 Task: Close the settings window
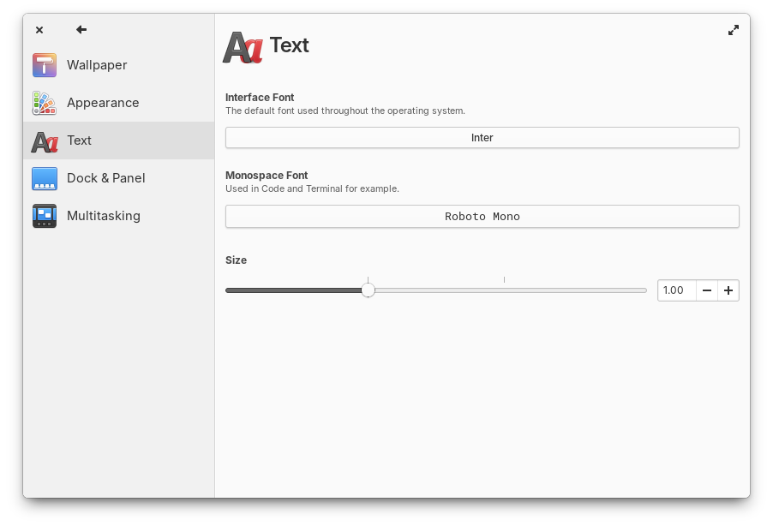click(39, 30)
